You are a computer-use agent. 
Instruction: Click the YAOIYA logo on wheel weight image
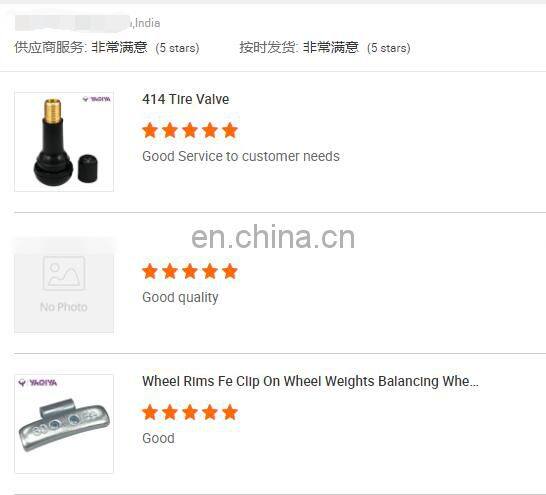pyautogui.click(x=38, y=383)
